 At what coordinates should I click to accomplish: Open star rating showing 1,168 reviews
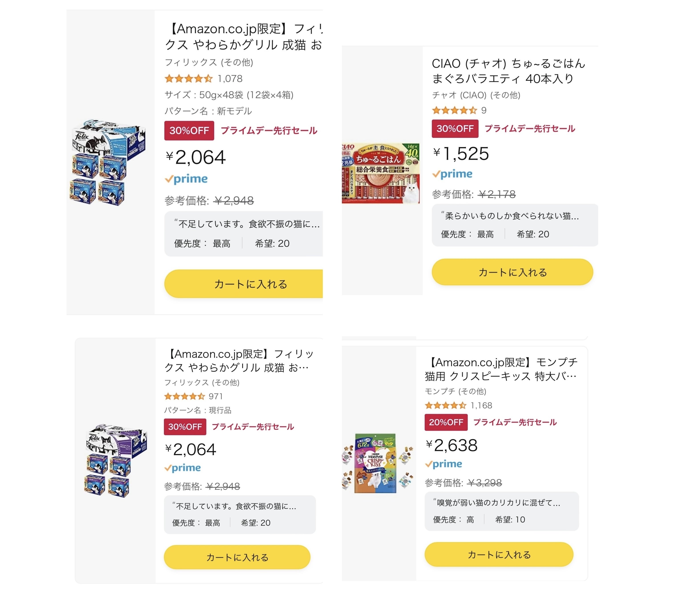tap(445, 405)
